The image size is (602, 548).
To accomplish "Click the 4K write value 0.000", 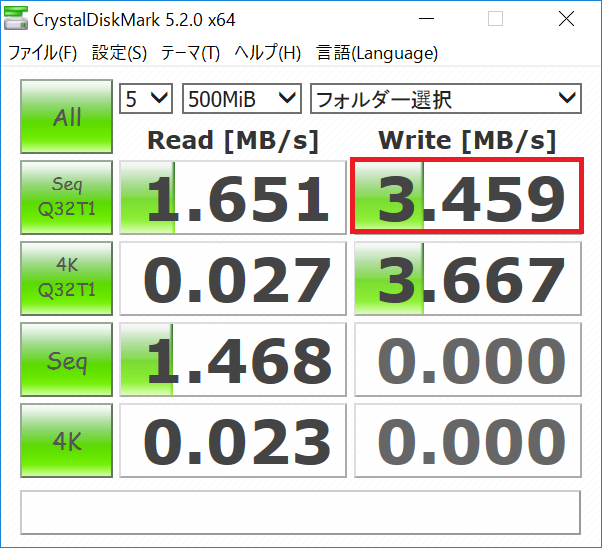I will pos(468,440).
